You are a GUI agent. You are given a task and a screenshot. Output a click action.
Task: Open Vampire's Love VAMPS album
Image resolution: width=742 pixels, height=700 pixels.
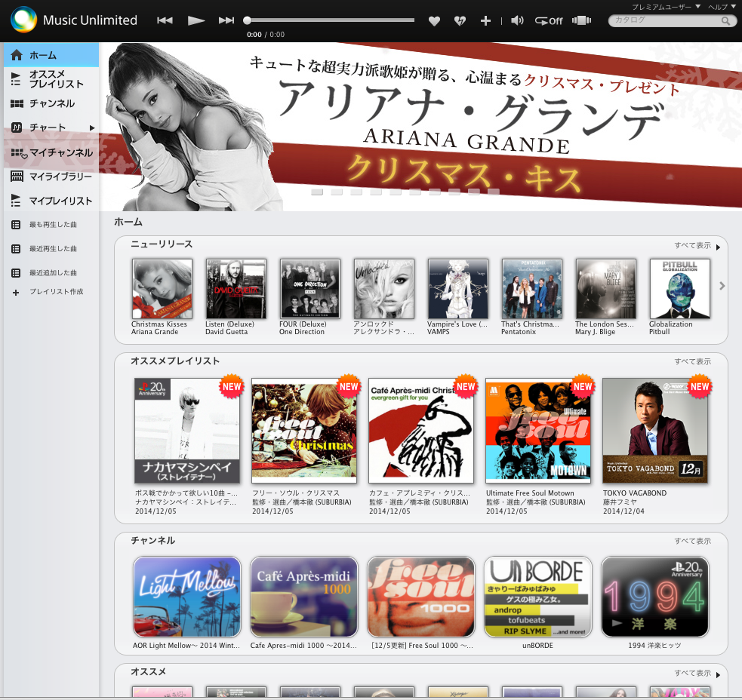tap(458, 288)
